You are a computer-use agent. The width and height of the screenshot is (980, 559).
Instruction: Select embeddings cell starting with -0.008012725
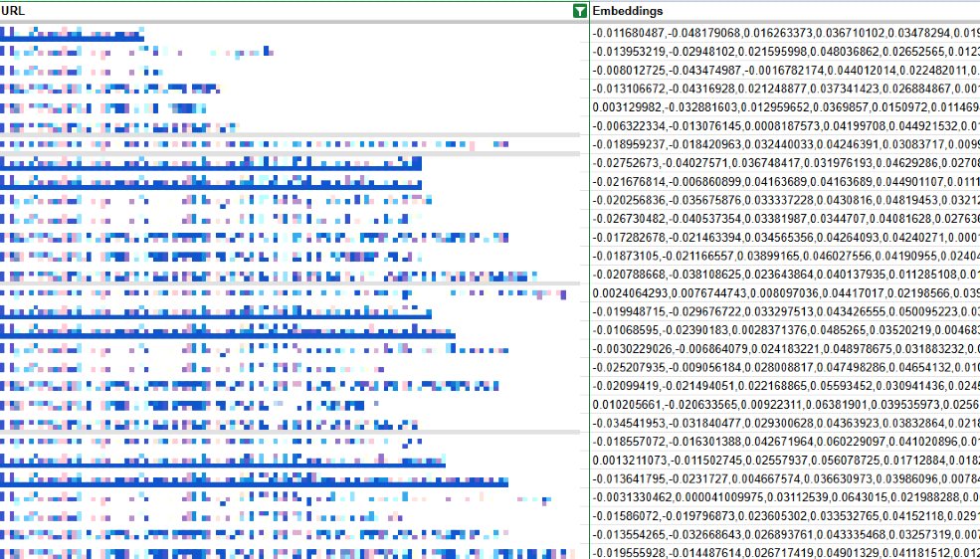tap(785, 70)
